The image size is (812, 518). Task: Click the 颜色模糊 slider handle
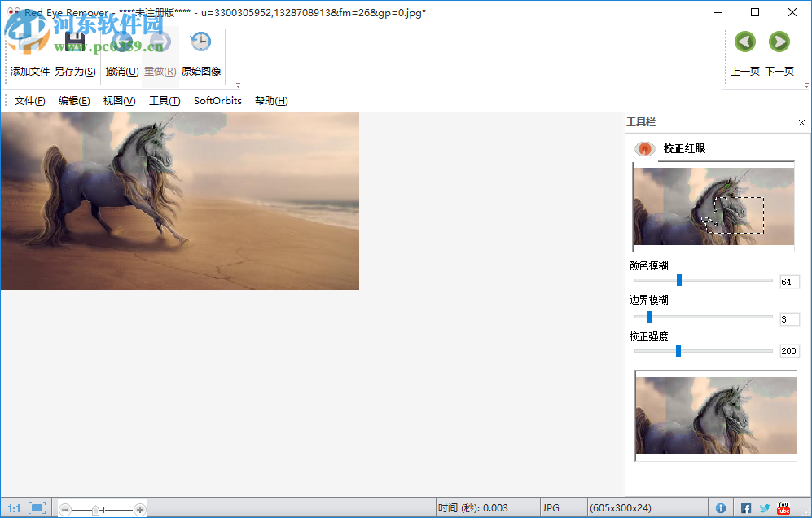point(679,280)
